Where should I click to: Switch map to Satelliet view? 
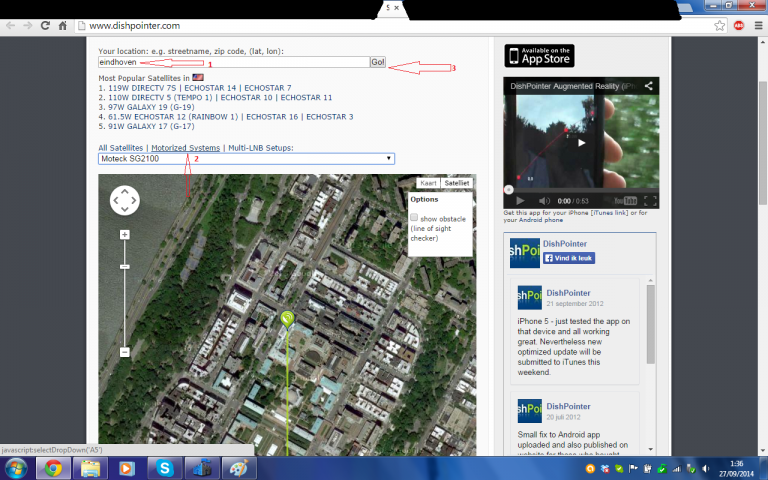(x=457, y=184)
